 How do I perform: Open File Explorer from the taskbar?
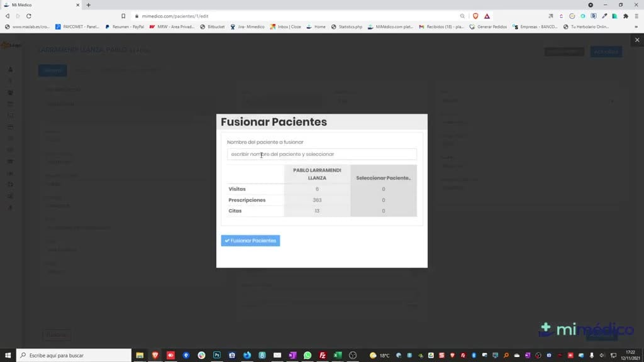[140, 356]
